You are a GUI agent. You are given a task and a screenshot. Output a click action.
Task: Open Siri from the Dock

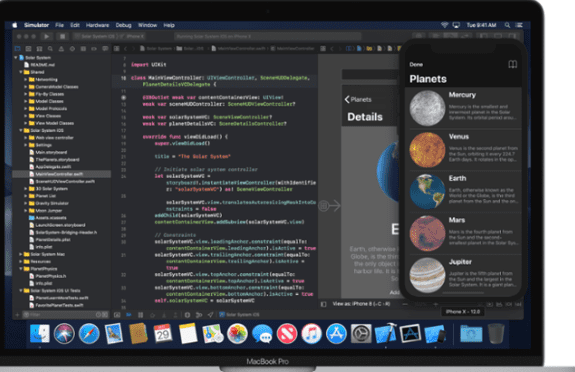64,333
